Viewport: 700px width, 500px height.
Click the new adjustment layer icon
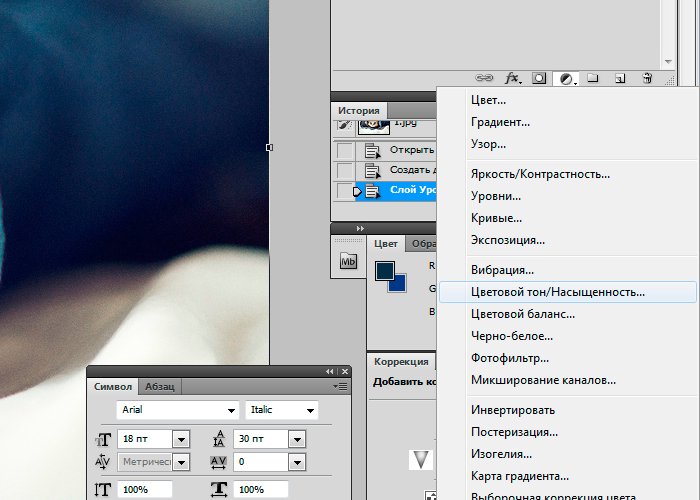[x=566, y=78]
